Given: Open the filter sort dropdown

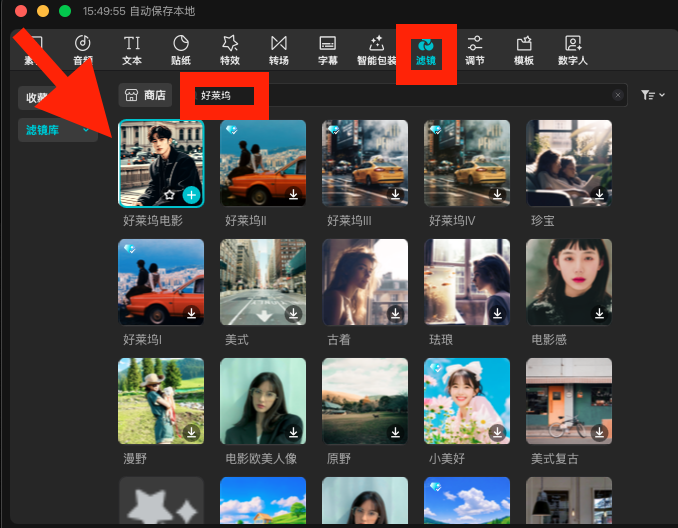Looking at the screenshot, I should (x=652, y=95).
